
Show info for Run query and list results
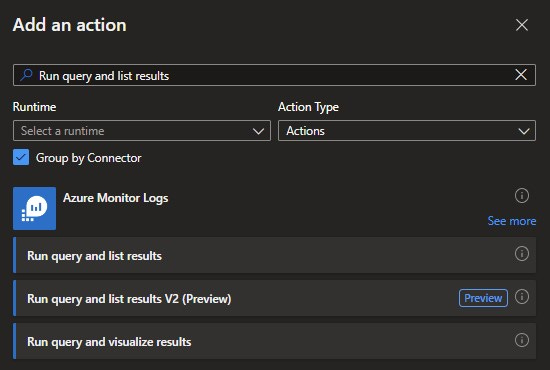(522, 254)
